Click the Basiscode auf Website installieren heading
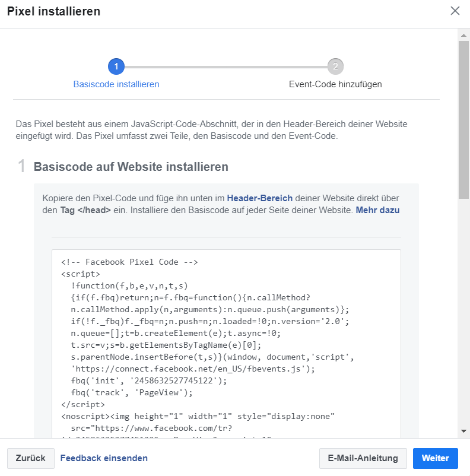 coord(131,167)
